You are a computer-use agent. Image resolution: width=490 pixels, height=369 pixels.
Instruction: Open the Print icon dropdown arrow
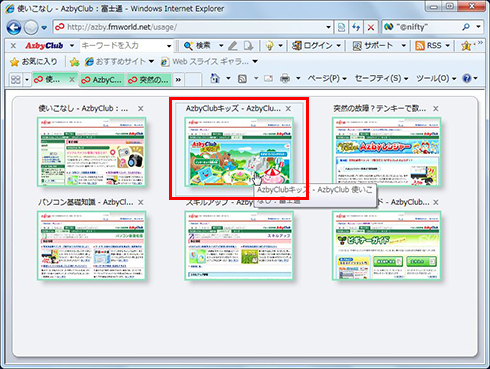(x=298, y=79)
